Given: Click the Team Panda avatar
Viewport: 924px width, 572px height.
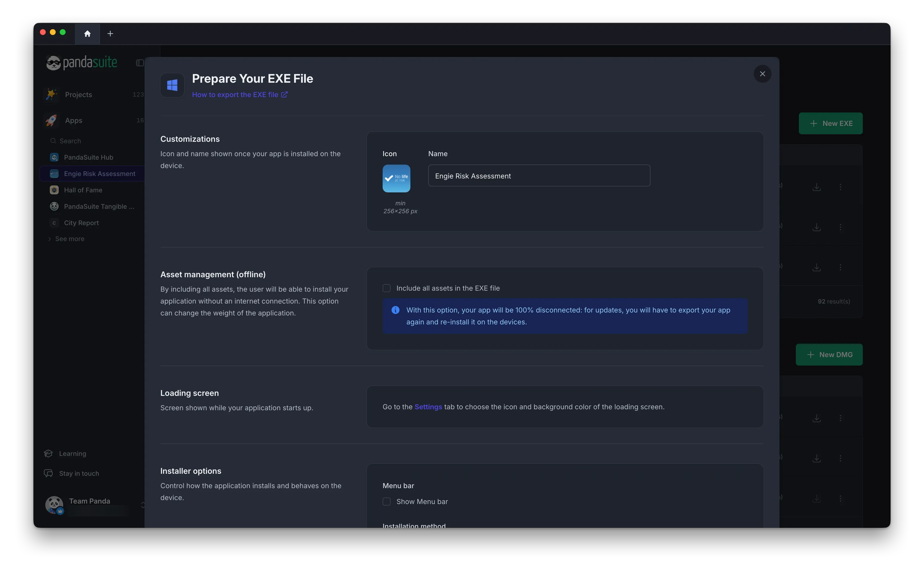Looking at the screenshot, I should coord(55,505).
